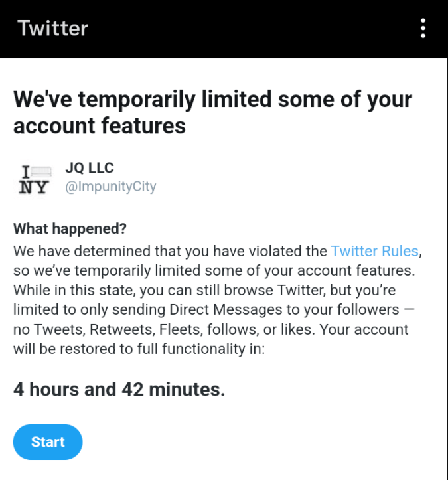Click the word "Fleets" in the paragraph

pos(180,329)
